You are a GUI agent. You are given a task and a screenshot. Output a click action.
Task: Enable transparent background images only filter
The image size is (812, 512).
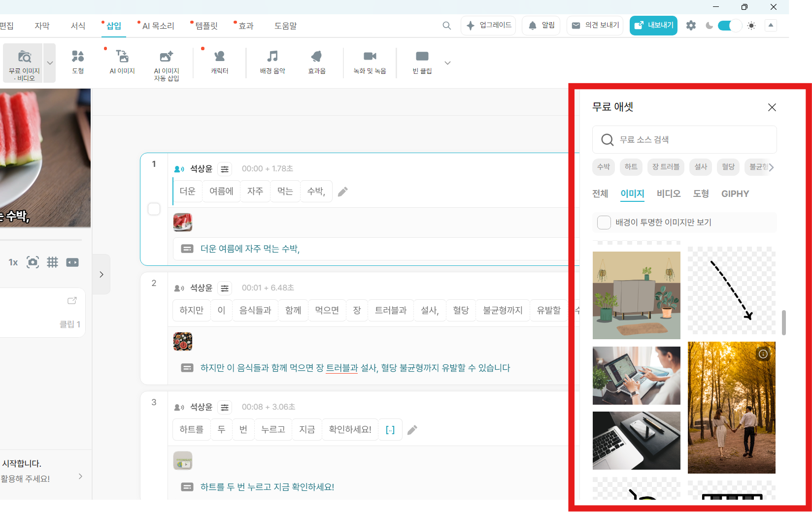(604, 222)
